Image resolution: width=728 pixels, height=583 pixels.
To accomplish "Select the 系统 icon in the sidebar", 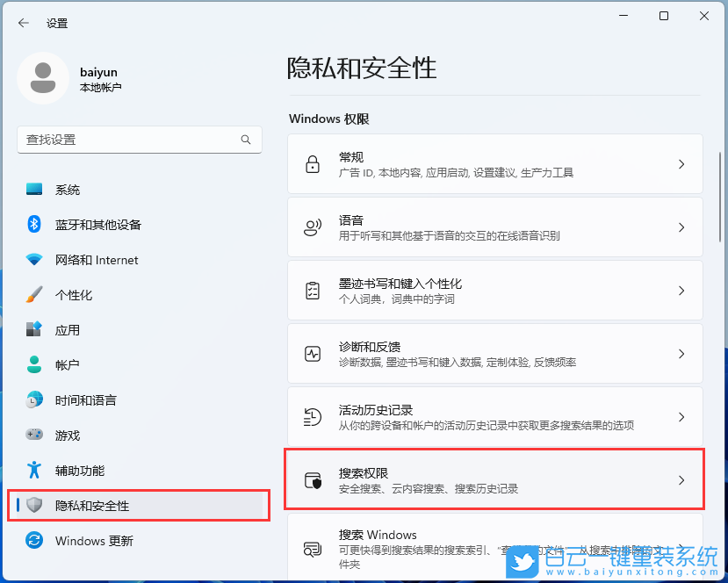I will click(x=33, y=189).
